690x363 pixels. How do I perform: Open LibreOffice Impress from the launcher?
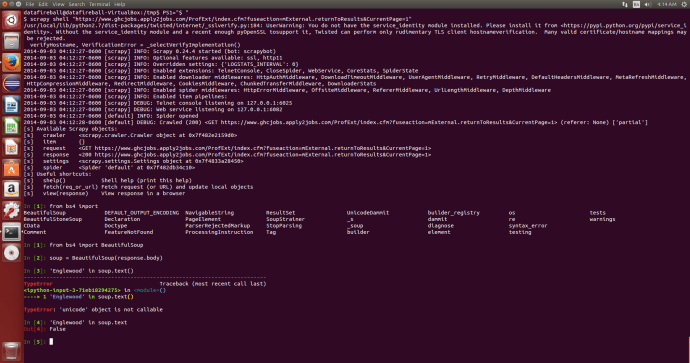point(11,147)
